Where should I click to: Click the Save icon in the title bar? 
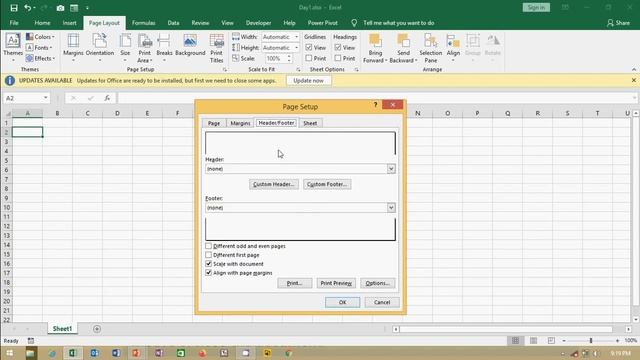click(14, 8)
